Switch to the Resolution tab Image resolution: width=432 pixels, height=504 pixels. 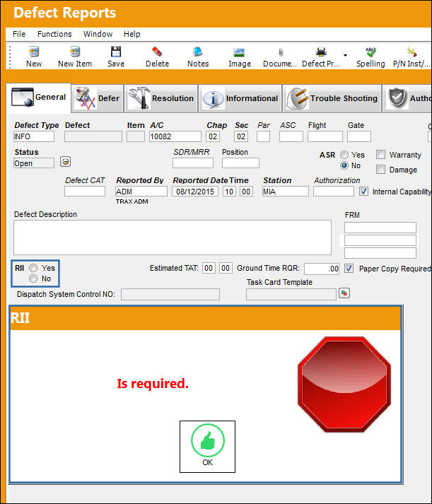[161, 98]
